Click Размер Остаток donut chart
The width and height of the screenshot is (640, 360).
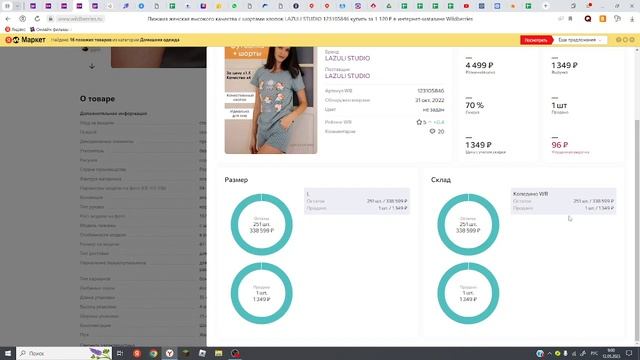click(x=262, y=224)
